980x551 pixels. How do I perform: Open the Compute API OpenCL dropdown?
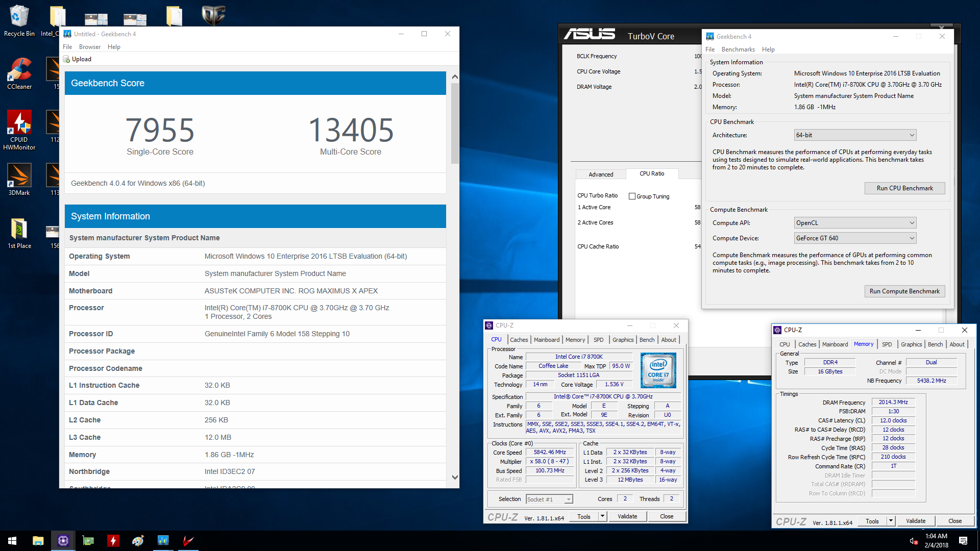[x=855, y=223]
